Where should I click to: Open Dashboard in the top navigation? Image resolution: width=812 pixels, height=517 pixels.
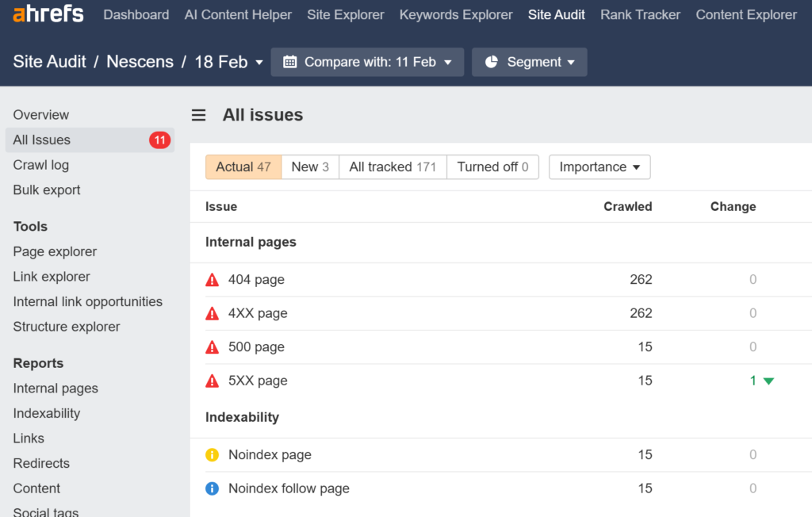[x=136, y=14]
